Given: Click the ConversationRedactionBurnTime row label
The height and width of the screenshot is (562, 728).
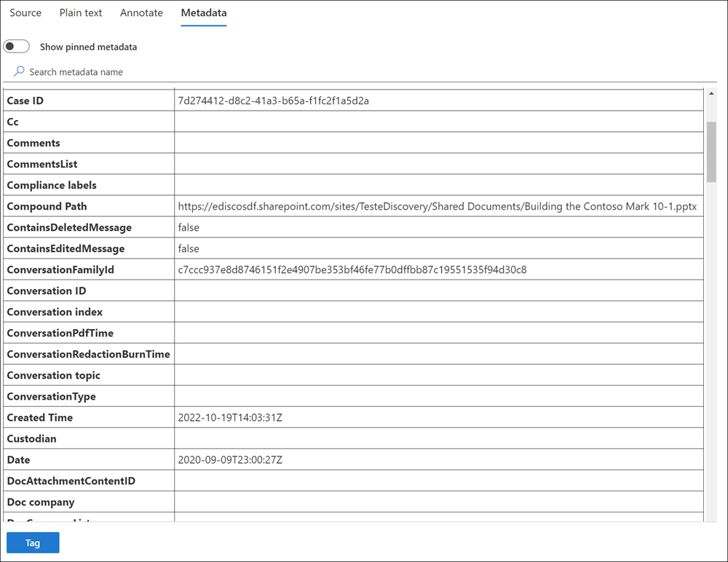Looking at the screenshot, I should coord(88,355).
